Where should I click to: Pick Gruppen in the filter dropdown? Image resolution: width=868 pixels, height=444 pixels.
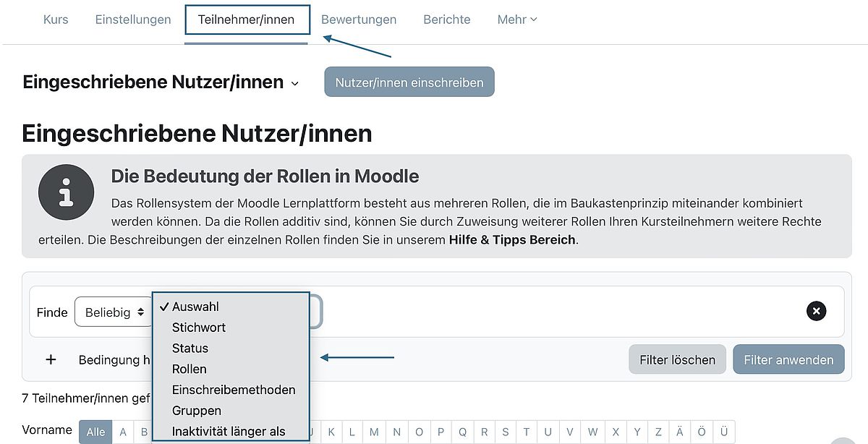click(x=197, y=411)
